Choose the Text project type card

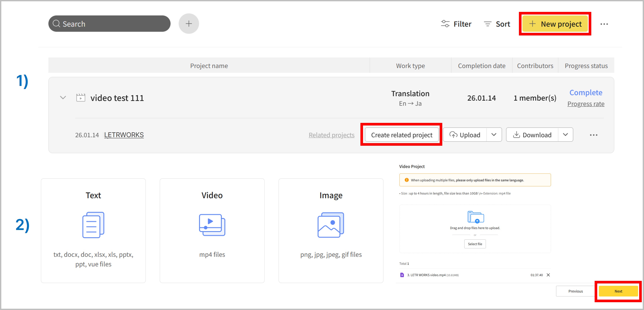93,230
